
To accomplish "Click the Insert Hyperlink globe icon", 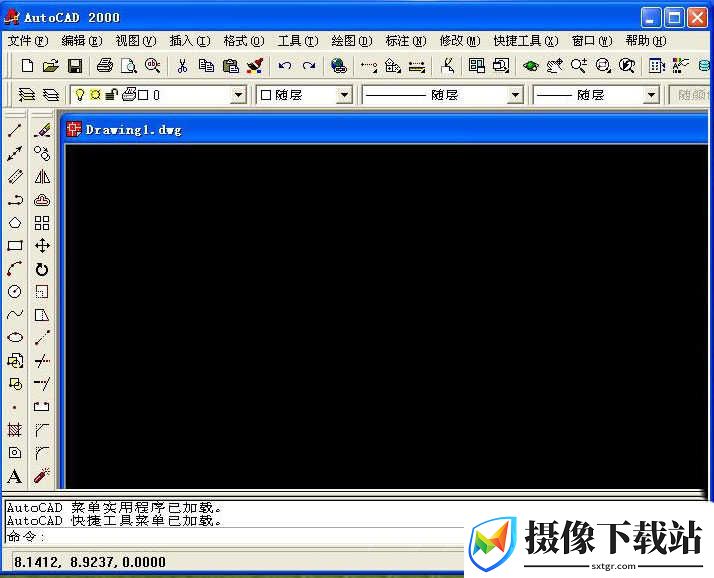I will pyautogui.click(x=339, y=66).
